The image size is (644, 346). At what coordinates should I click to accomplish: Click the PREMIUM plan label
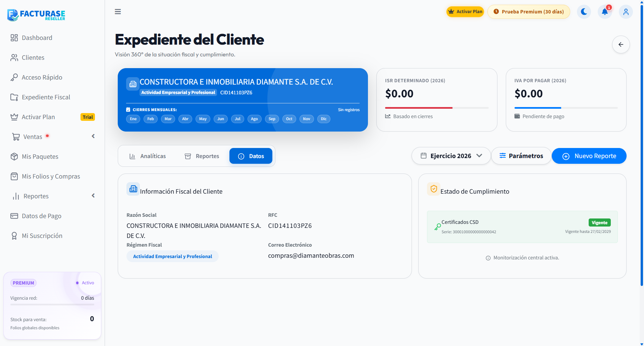(x=23, y=283)
